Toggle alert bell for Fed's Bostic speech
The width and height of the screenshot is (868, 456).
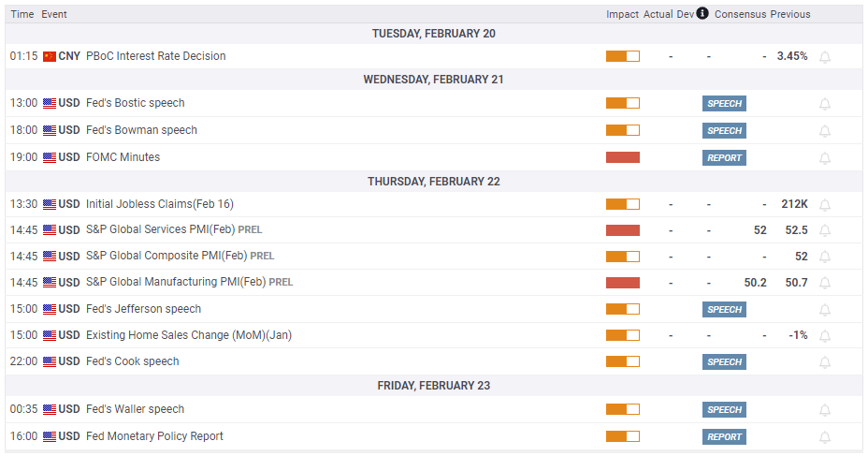point(825,104)
